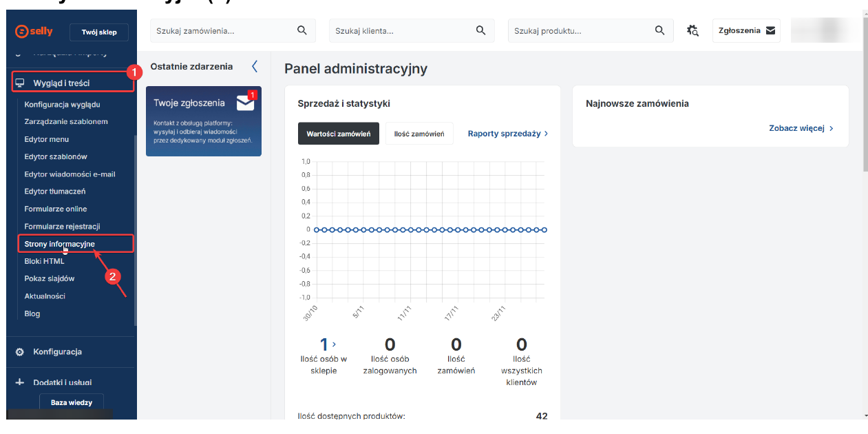Open Konfiguracja wyglądu
The image size is (868, 434).
pyautogui.click(x=63, y=104)
